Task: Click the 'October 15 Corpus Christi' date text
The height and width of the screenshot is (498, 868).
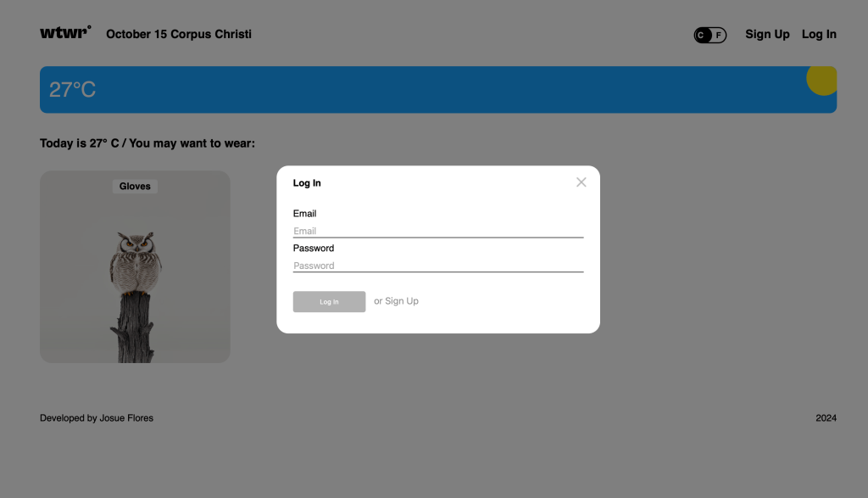Action: pos(179,35)
